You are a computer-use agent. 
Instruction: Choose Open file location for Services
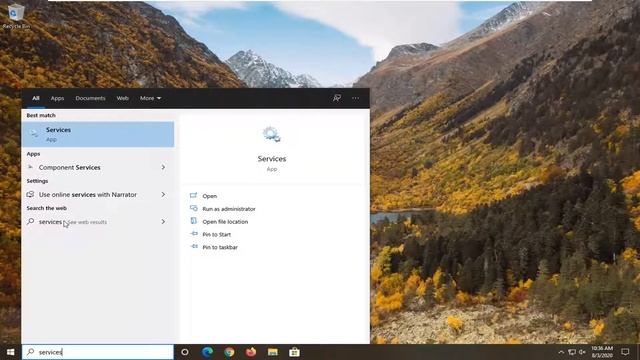tap(225, 222)
